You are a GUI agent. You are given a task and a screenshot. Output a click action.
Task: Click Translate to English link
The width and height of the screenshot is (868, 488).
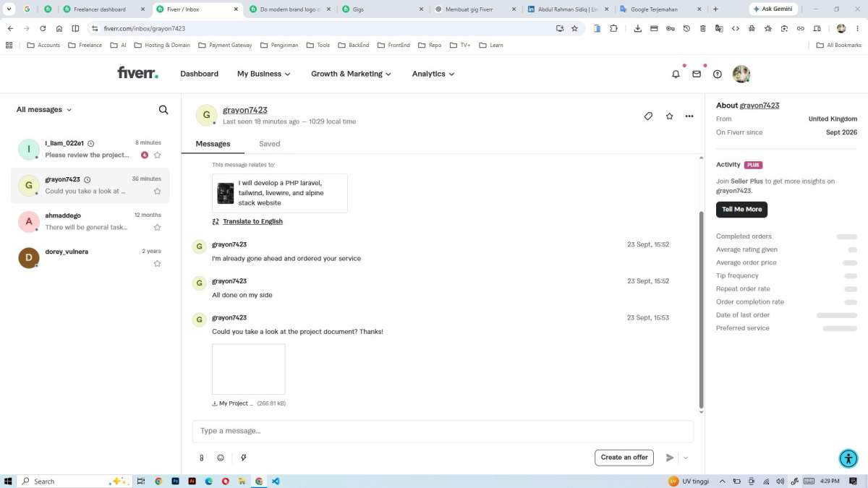point(252,221)
